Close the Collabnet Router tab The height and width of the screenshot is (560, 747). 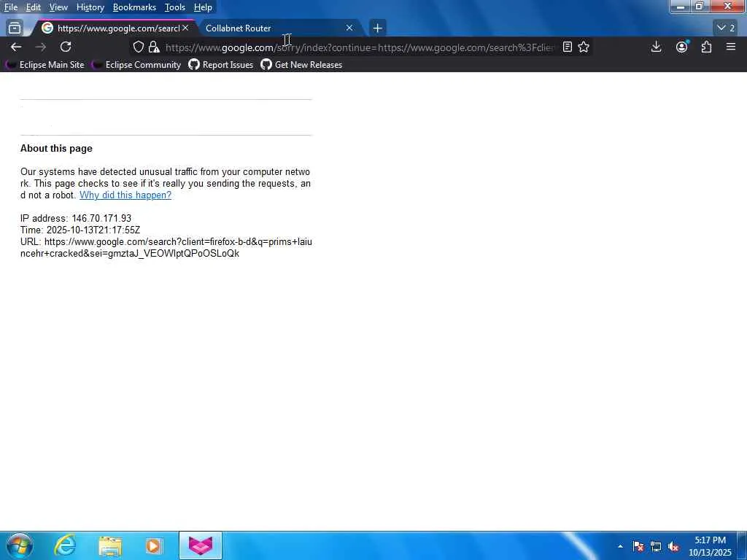[x=349, y=28]
